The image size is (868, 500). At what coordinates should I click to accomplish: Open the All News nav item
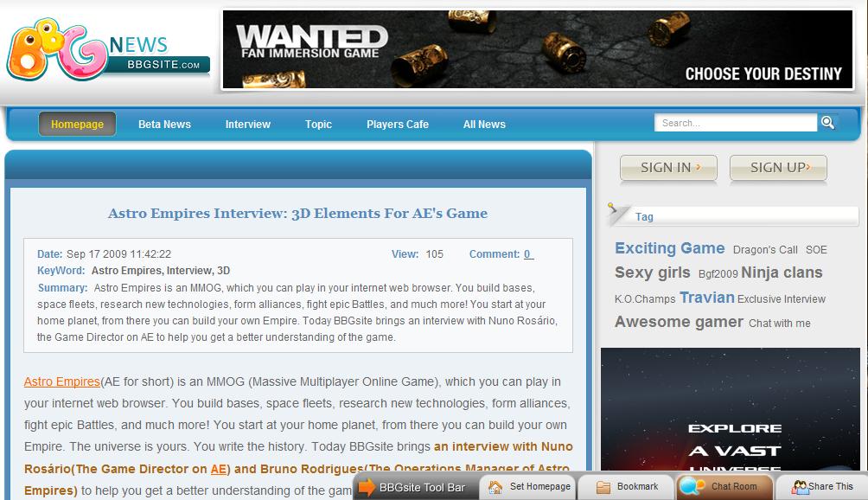pos(484,124)
